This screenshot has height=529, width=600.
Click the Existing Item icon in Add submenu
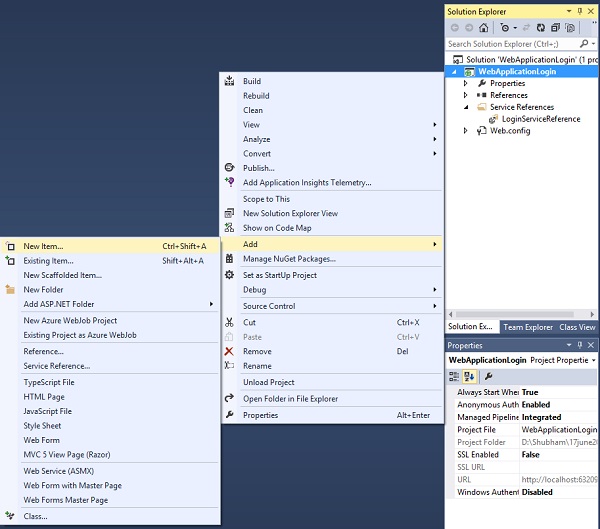click(10, 261)
